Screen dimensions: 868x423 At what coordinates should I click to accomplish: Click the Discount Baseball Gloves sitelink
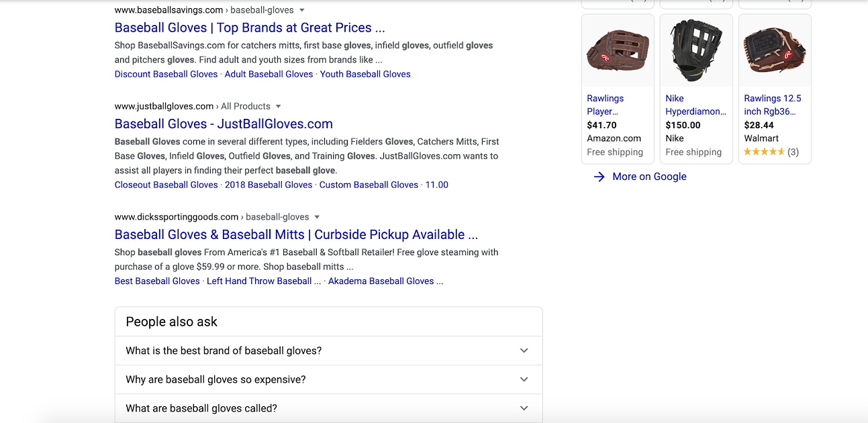click(166, 74)
